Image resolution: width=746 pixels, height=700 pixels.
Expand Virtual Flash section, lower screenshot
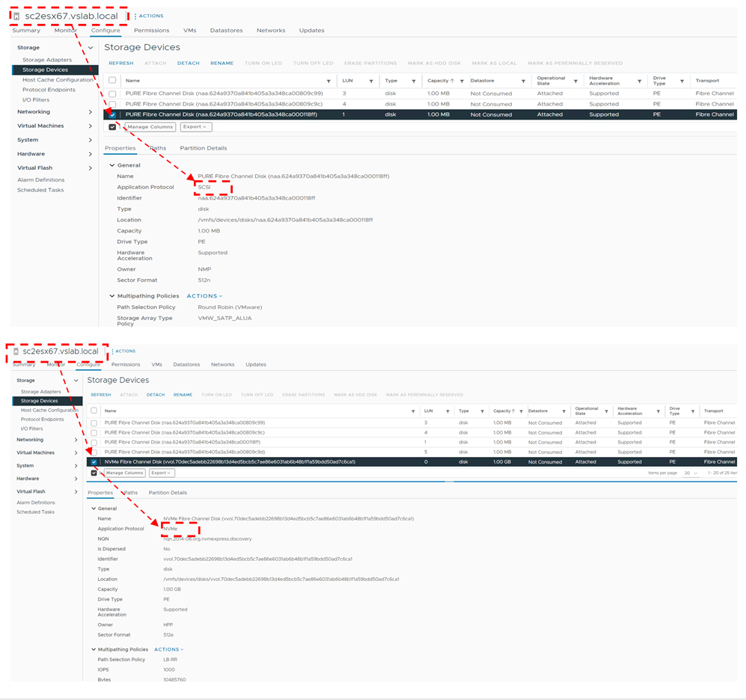(76, 491)
